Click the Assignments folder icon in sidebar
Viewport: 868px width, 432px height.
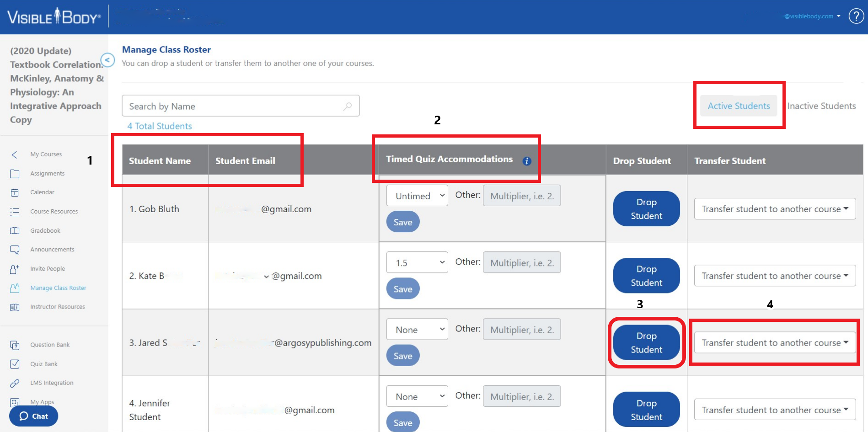click(x=15, y=174)
